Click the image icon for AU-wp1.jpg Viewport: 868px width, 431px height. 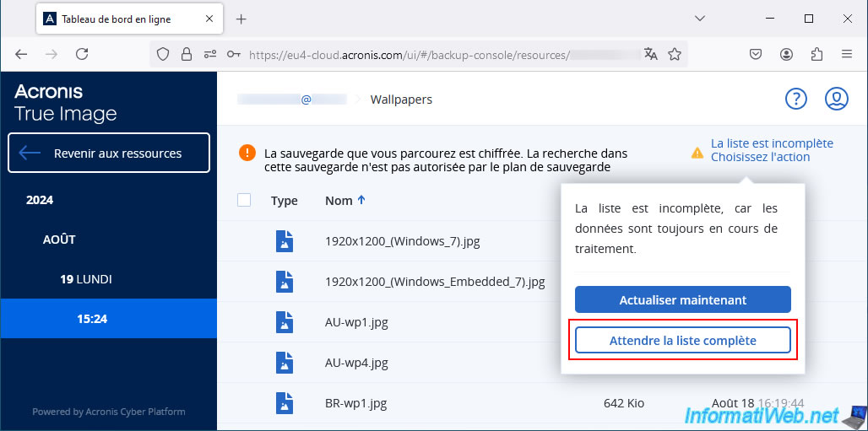click(285, 322)
